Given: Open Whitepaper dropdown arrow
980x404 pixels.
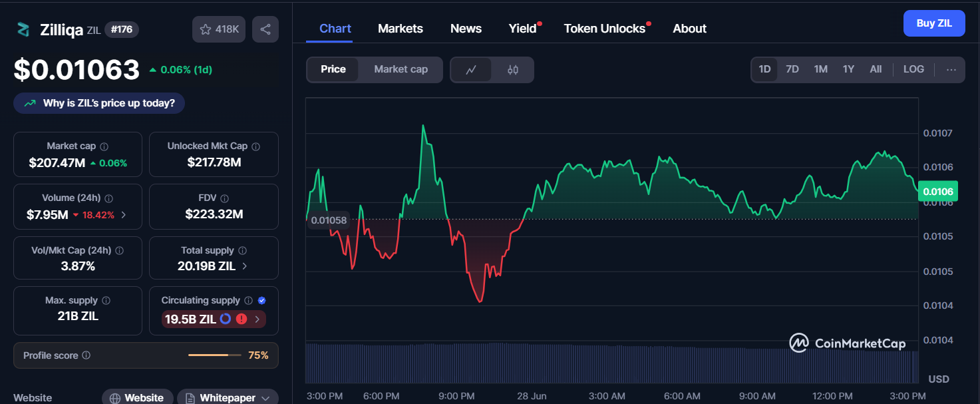Looking at the screenshot, I should click(266, 398).
